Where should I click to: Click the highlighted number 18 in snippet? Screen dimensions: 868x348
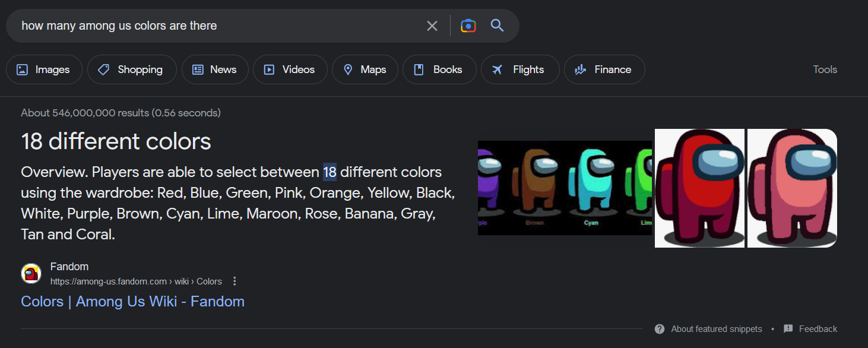[x=330, y=172]
